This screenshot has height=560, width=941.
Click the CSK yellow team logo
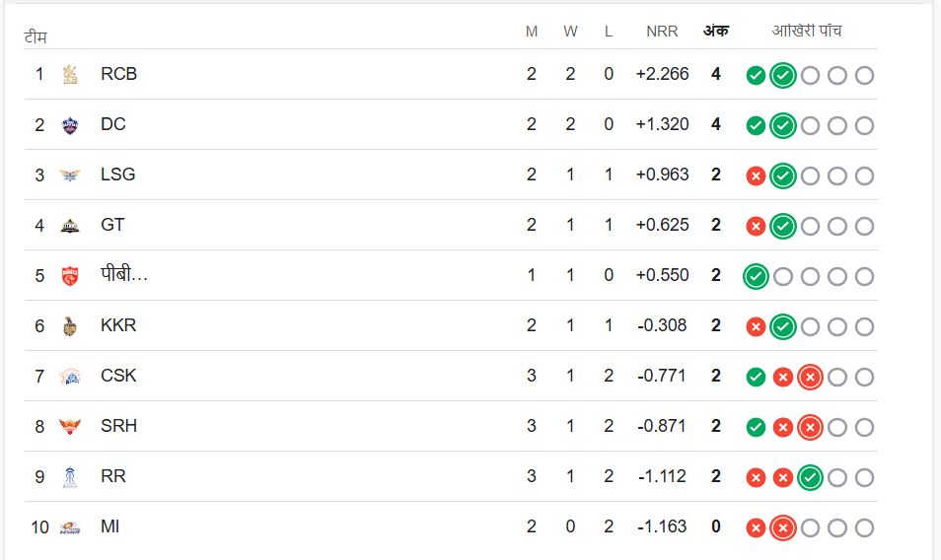(69, 376)
